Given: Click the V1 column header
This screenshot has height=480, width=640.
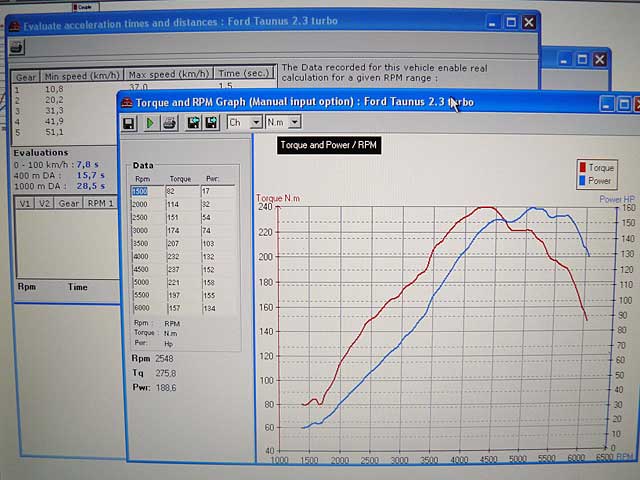Looking at the screenshot, I should [25, 203].
